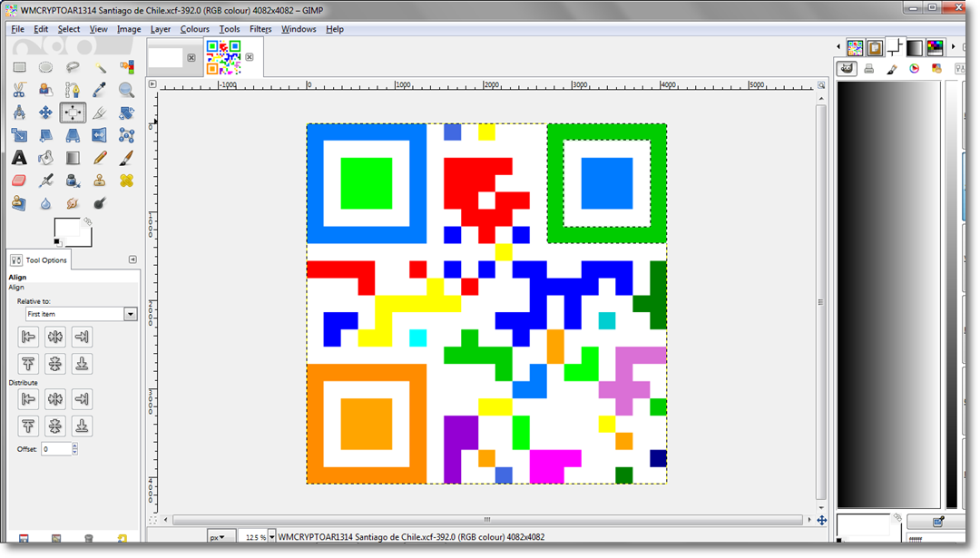Open the Windows menu
This screenshot has height=558, width=980.
pyautogui.click(x=299, y=29)
